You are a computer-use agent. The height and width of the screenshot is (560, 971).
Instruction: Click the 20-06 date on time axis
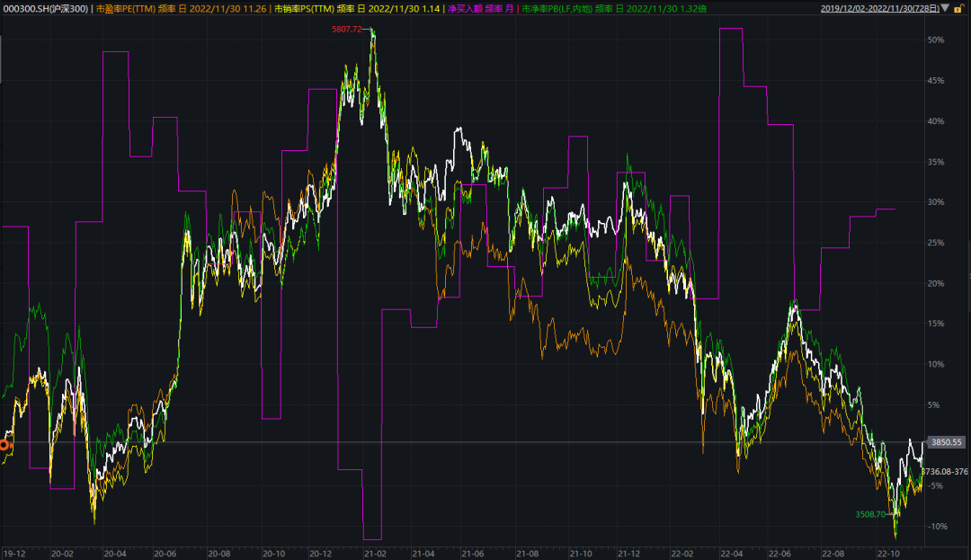pyautogui.click(x=165, y=554)
